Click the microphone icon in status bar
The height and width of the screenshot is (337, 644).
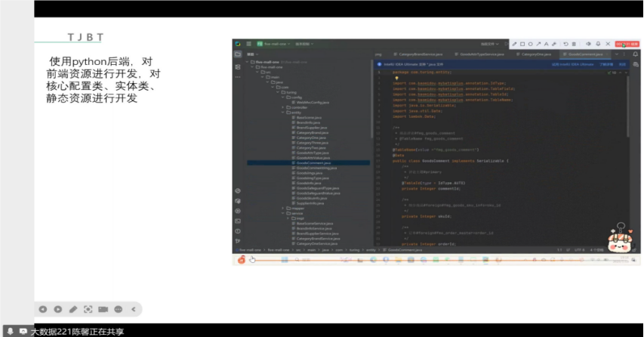[x=10, y=331]
